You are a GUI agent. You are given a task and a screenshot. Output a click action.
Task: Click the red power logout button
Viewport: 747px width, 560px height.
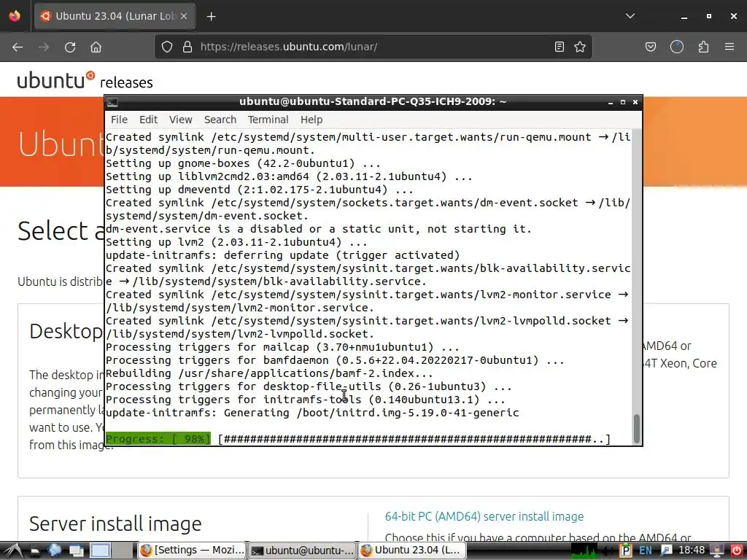[x=736, y=551]
